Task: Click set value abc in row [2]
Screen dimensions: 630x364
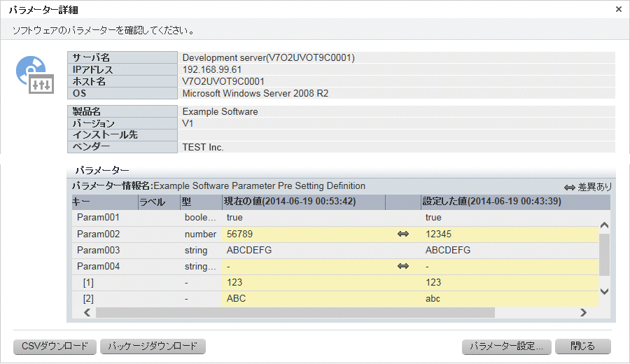Action: tap(433, 298)
